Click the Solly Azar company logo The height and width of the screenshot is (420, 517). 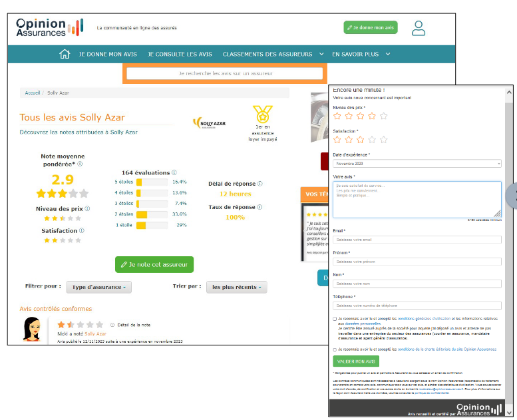click(x=210, y=123)
